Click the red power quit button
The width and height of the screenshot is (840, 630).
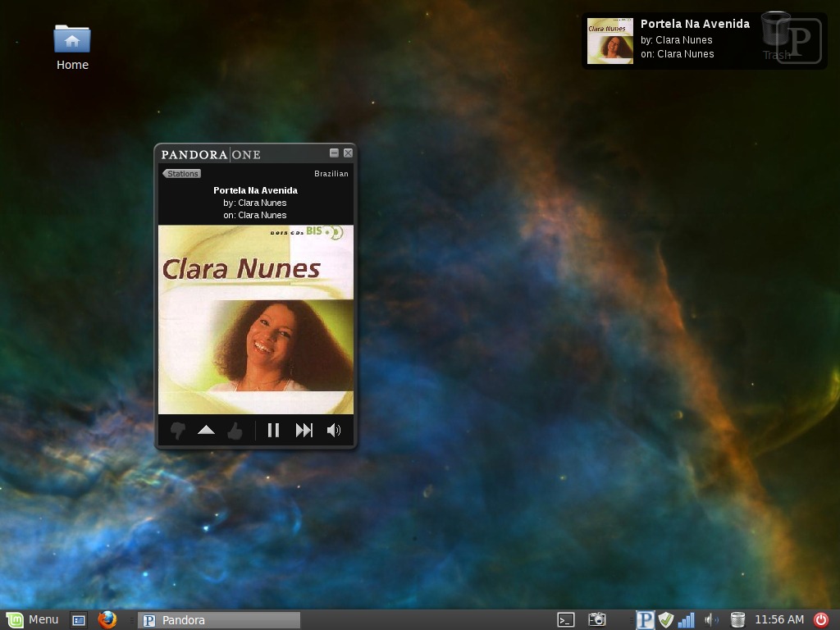[x=820, y=620]
